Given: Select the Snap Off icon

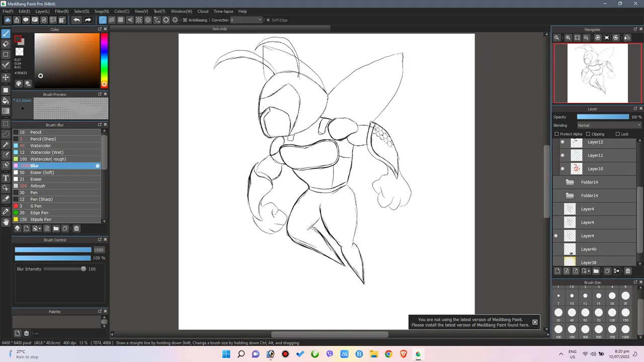Looking at the screenshot, I should coord(103,20).
